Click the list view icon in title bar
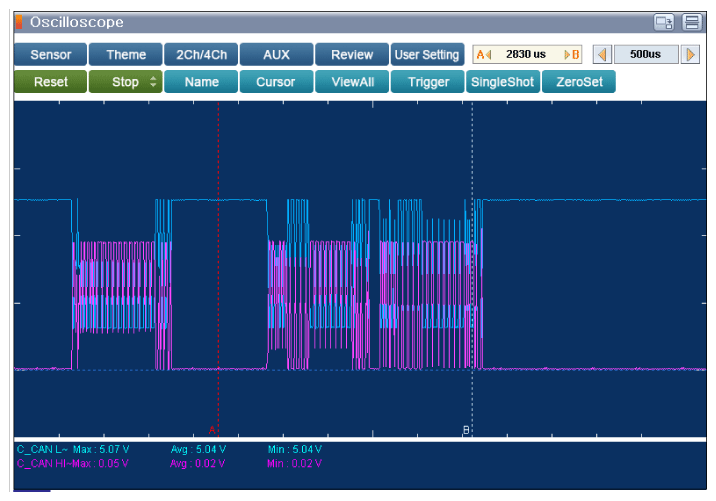The image size is (716, 501). pyautogui.click(x=691, y=22)
